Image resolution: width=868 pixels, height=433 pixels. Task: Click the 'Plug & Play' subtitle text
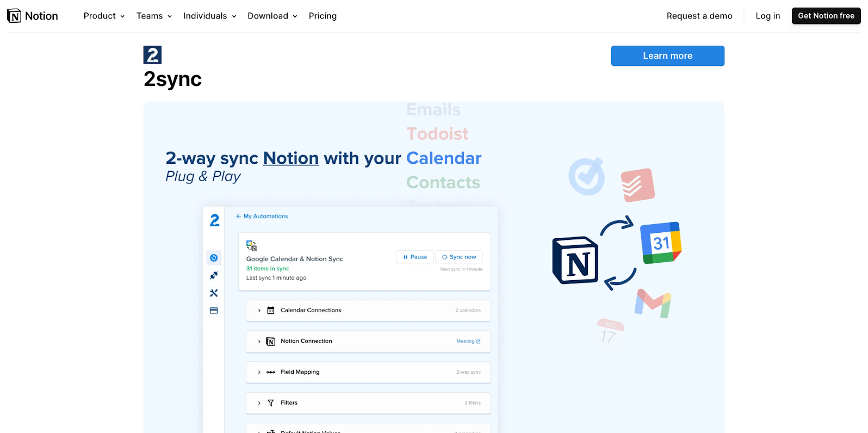tap(203, 176)
